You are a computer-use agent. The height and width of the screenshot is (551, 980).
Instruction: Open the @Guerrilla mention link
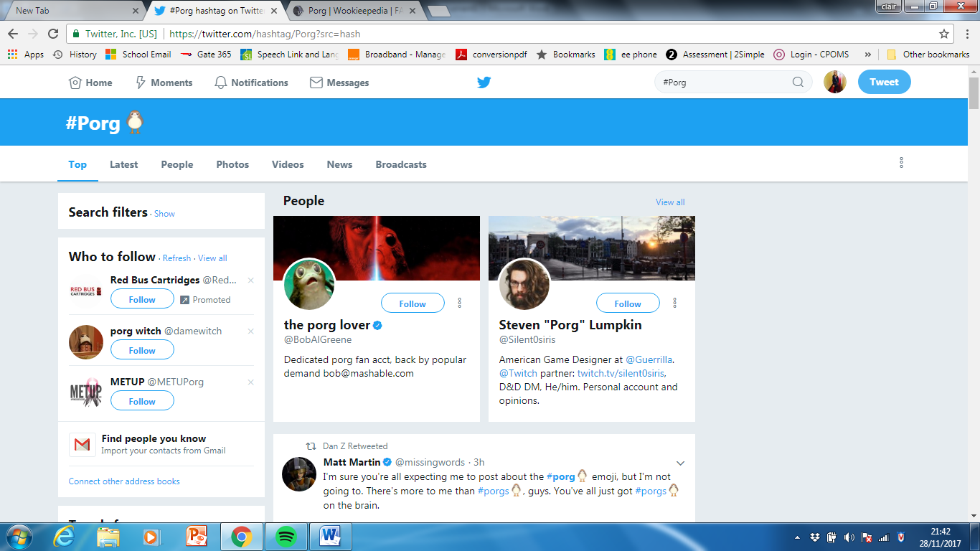point(649,360)
